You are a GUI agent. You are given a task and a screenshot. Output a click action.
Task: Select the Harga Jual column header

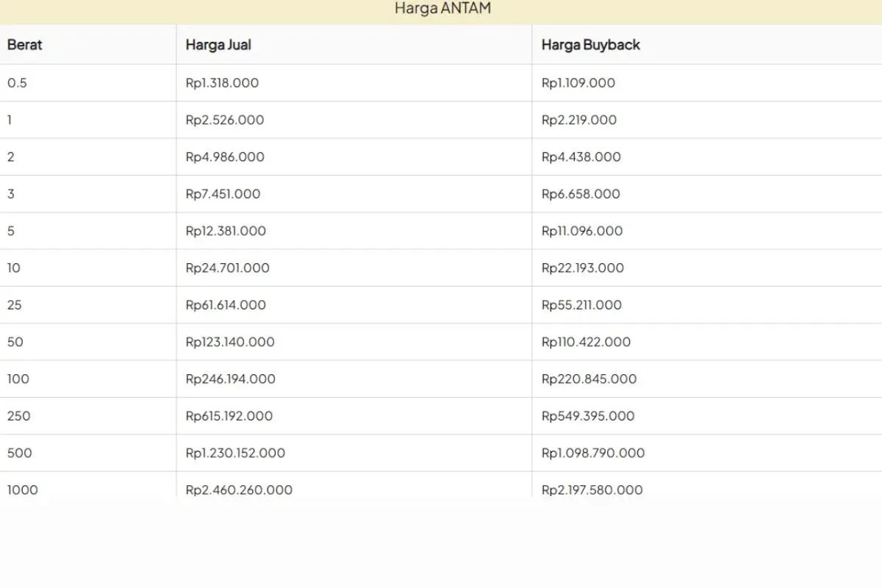click(x=218, y=45)
